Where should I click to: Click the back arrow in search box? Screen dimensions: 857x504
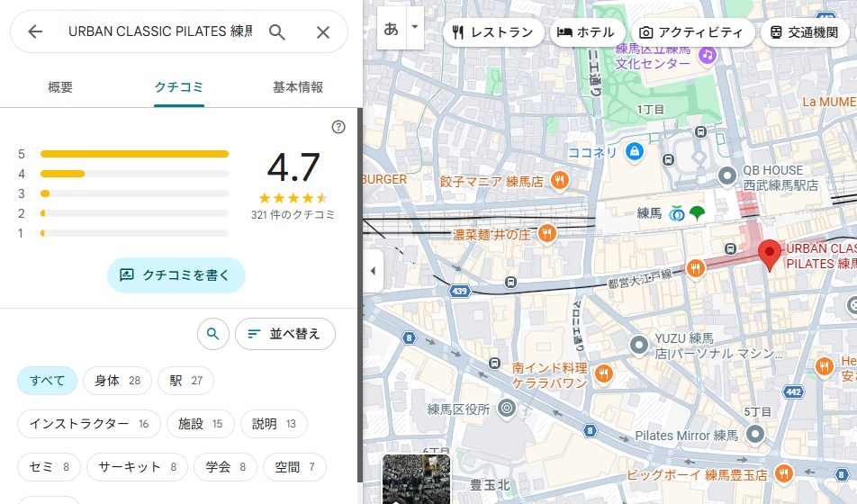click(35, 32)
